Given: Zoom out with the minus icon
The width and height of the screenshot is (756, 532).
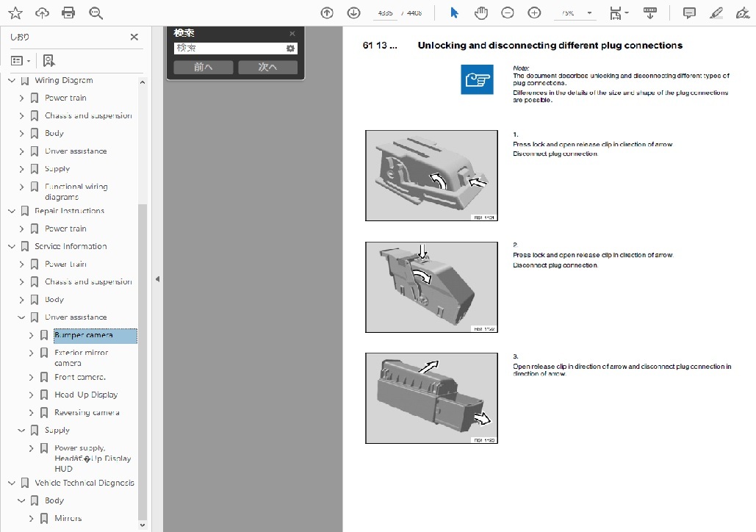Looking at the screenshot, I should (508, 12).
